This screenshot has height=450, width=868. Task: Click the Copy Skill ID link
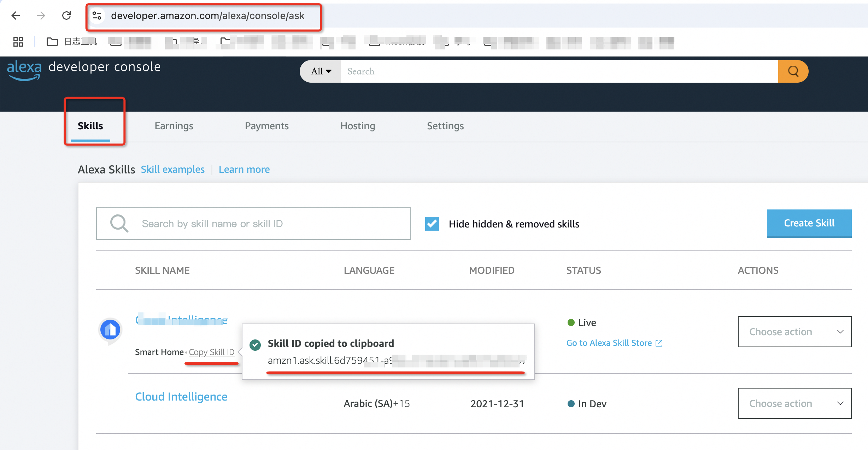[212, 352]
